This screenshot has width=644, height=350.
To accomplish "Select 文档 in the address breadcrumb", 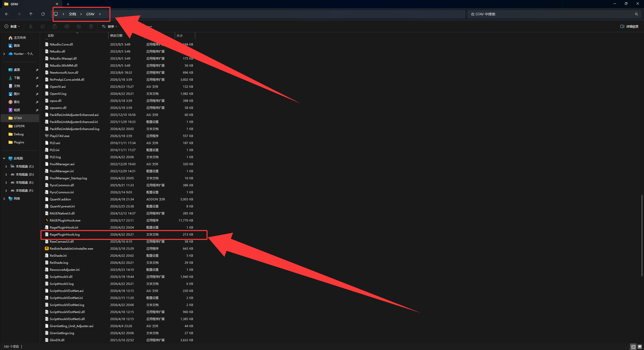I will click(x=72, y=14).
